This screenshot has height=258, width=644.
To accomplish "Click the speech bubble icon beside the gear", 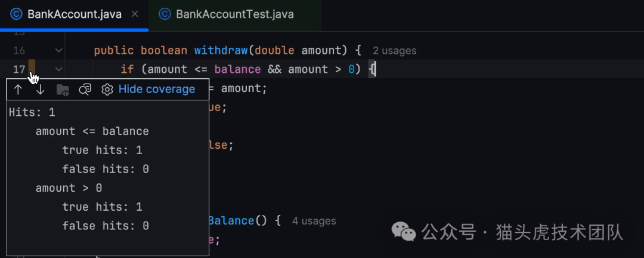I will [85, 90].
